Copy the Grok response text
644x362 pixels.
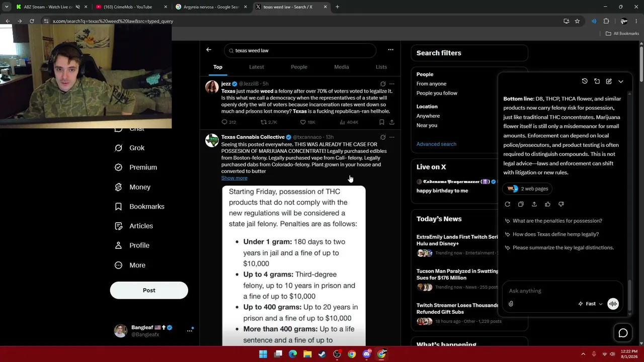click(521, 204)
